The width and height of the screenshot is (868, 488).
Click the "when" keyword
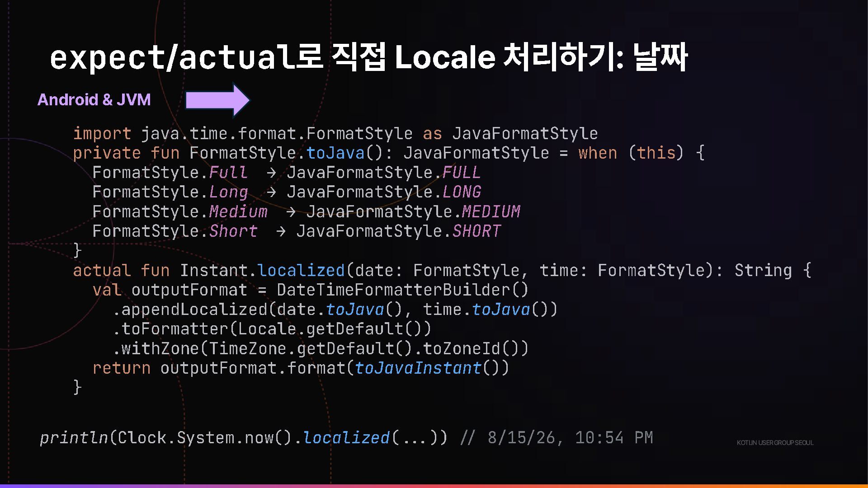[x=598, y=153]
